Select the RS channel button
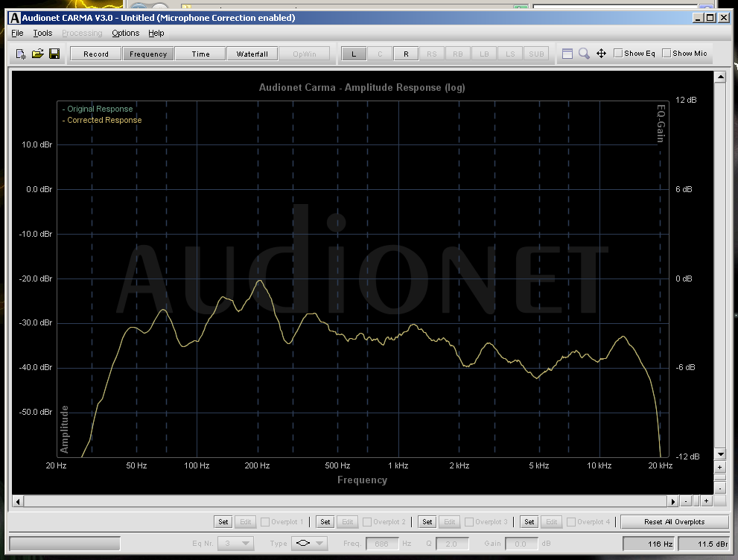Image resolution: width=738 pixels, height=560 pixels. [432, 54]
